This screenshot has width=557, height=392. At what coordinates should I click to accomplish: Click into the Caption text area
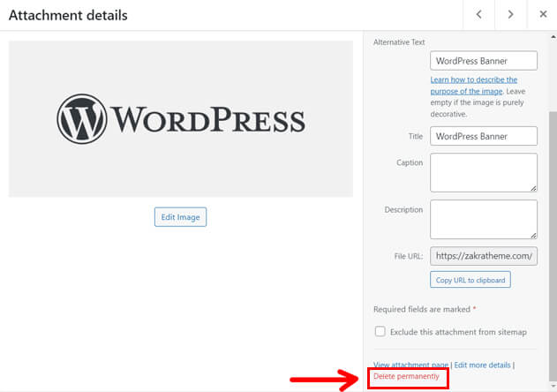[x=484, y=173]
